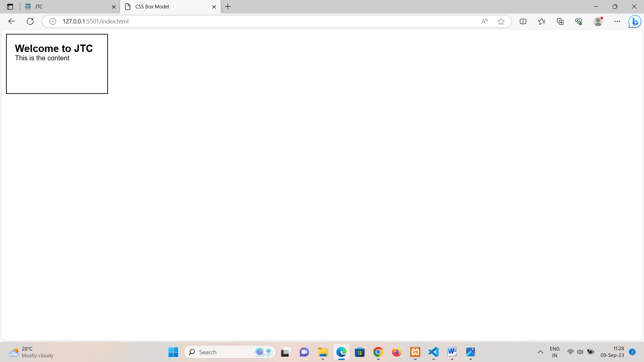Click the text This is the content
This screenshot has height=362, width=644.
[42, 58]
